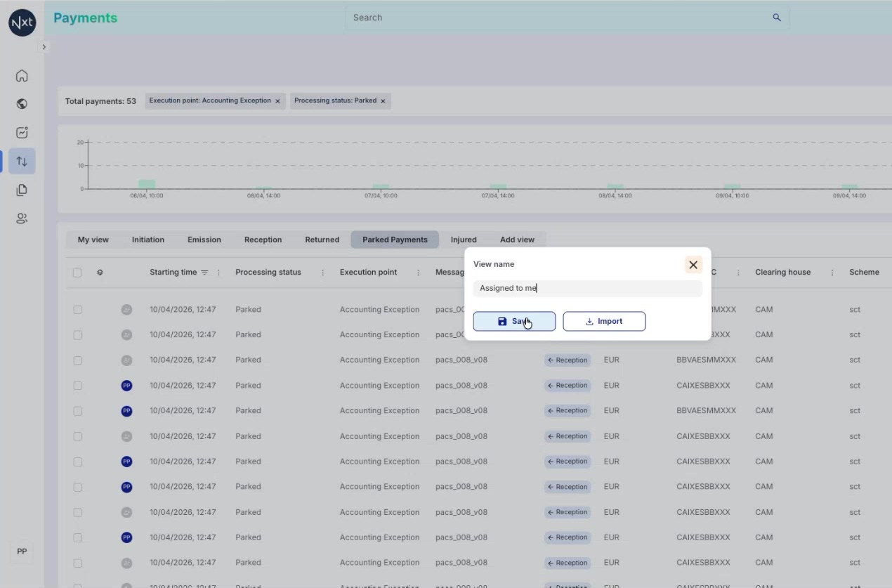892x588 pixels.
Task: Save the Assigned to me view
Action: tap(514, 321)
